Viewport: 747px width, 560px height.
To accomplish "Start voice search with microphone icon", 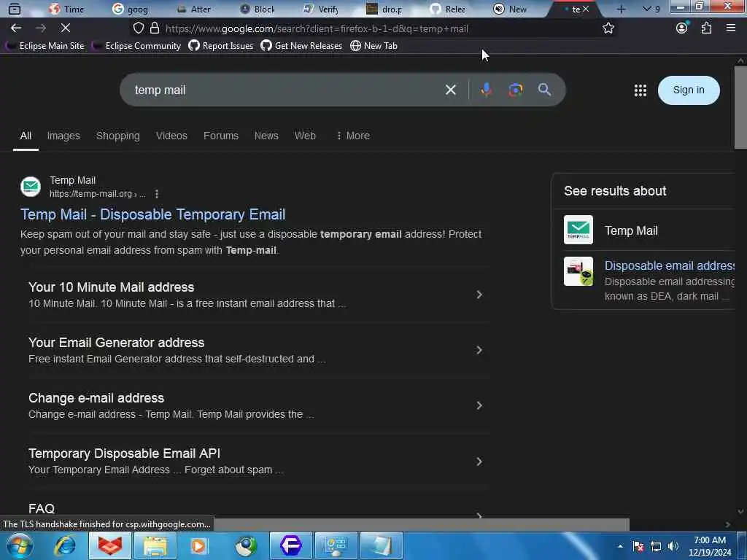I will coord(486,90).
